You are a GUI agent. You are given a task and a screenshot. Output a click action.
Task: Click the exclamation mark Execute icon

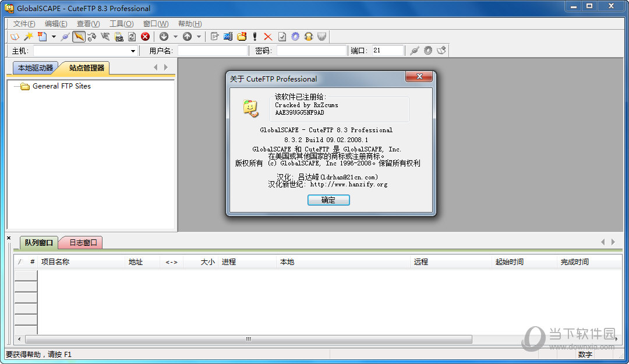[x=255, y=37]
